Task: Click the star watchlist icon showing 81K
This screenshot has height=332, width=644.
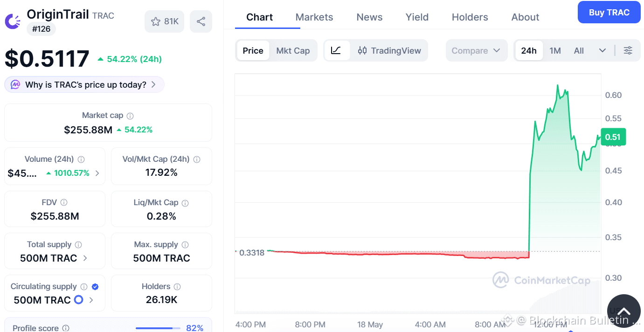Action: (x=165, y=21)
